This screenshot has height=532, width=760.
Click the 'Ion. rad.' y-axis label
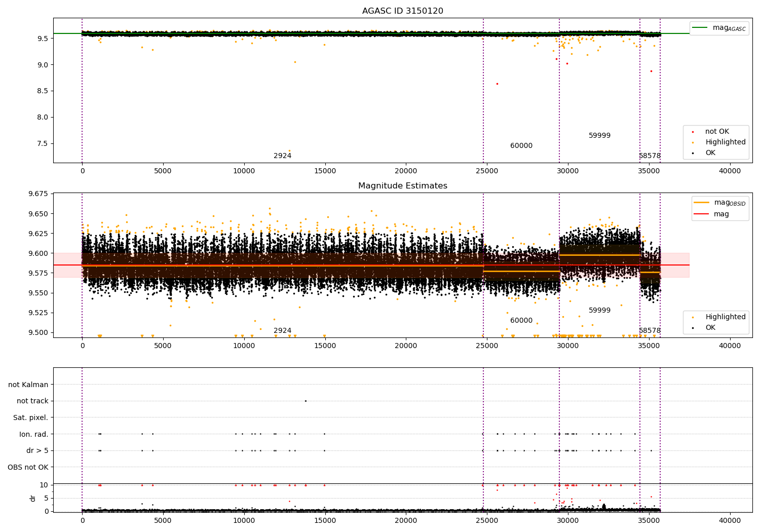34,434
